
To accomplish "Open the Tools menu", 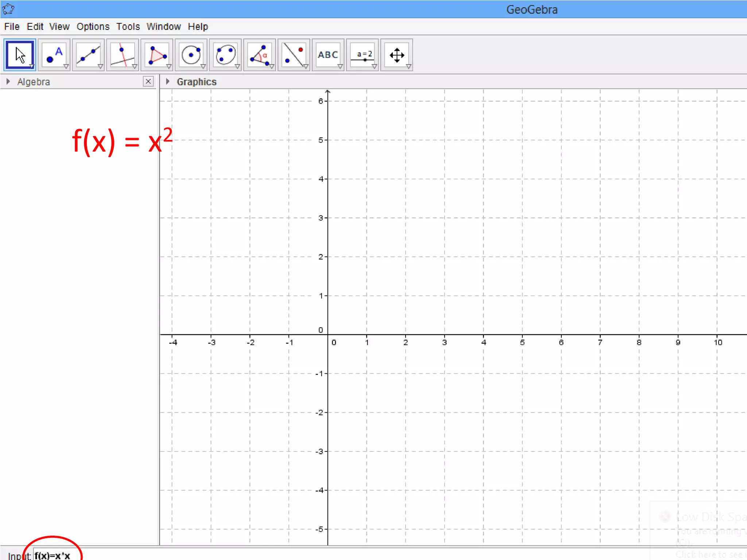I will pyautogui.click(x=128, y=27).
